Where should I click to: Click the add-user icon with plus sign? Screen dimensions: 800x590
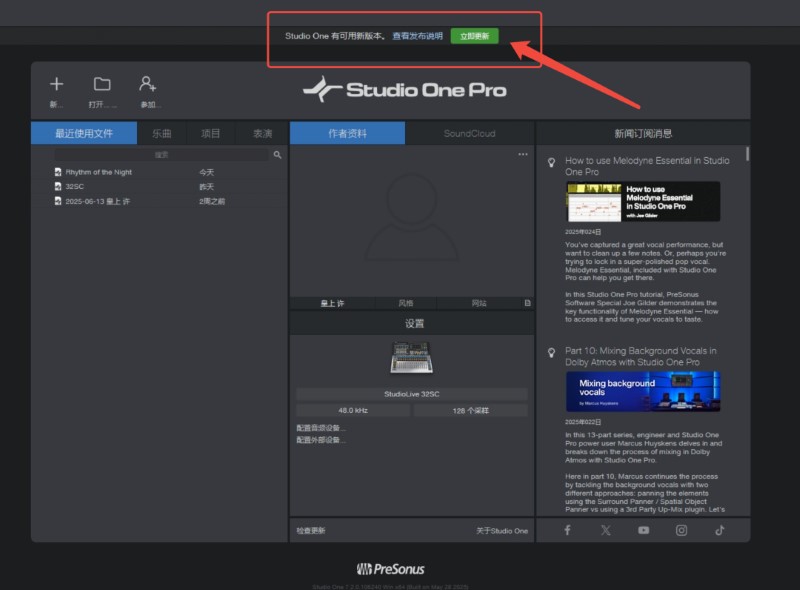tap(147, 84)
